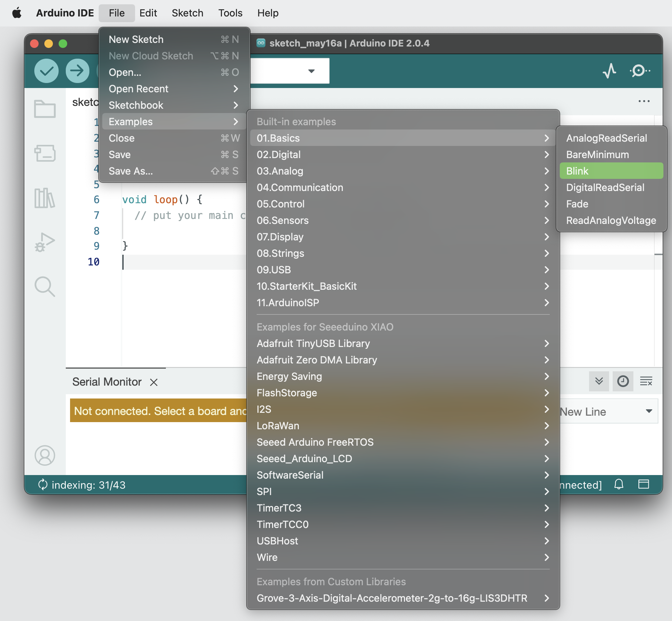
Task: Click the Arduino IDE app menu
Action: coord(65,13)
